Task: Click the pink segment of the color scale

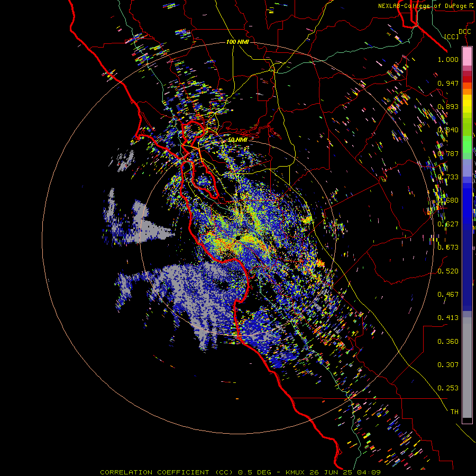Action: pos(467,57)
